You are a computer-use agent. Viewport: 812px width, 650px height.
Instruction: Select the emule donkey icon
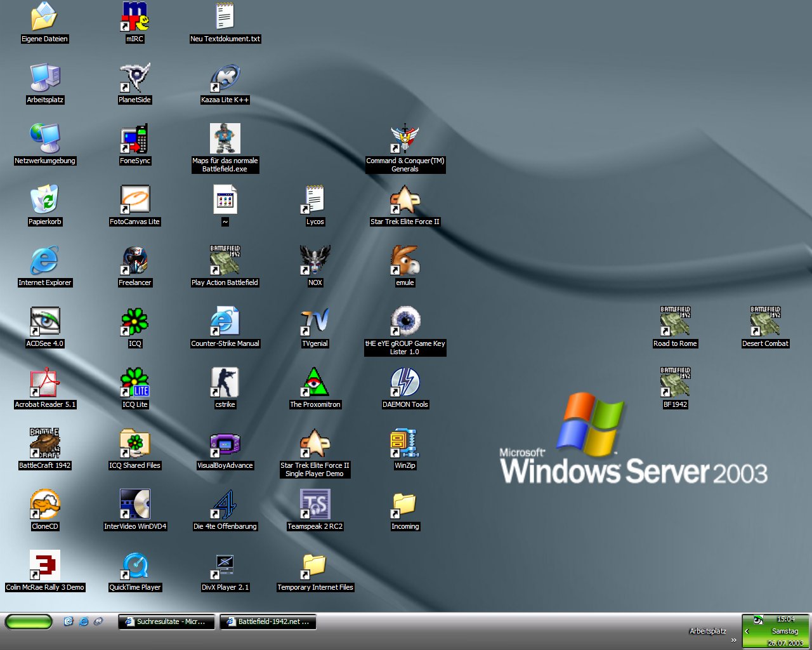(405, 261)
